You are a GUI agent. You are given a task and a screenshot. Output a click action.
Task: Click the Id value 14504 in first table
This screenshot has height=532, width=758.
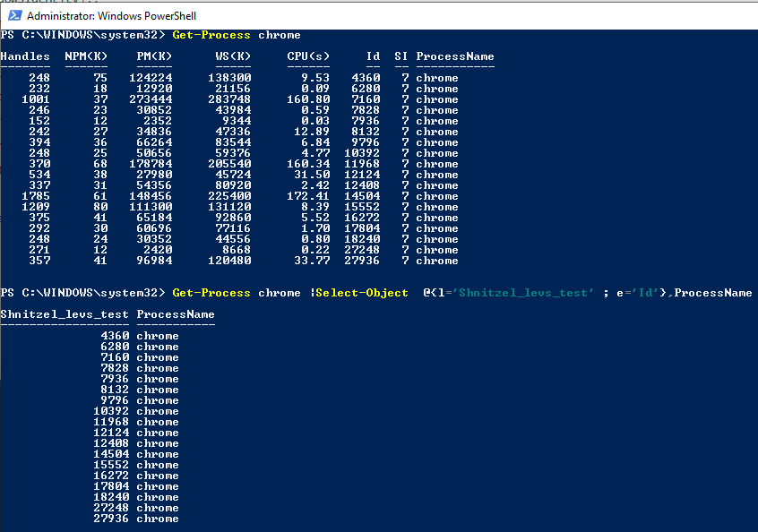[x=362, y=196]
